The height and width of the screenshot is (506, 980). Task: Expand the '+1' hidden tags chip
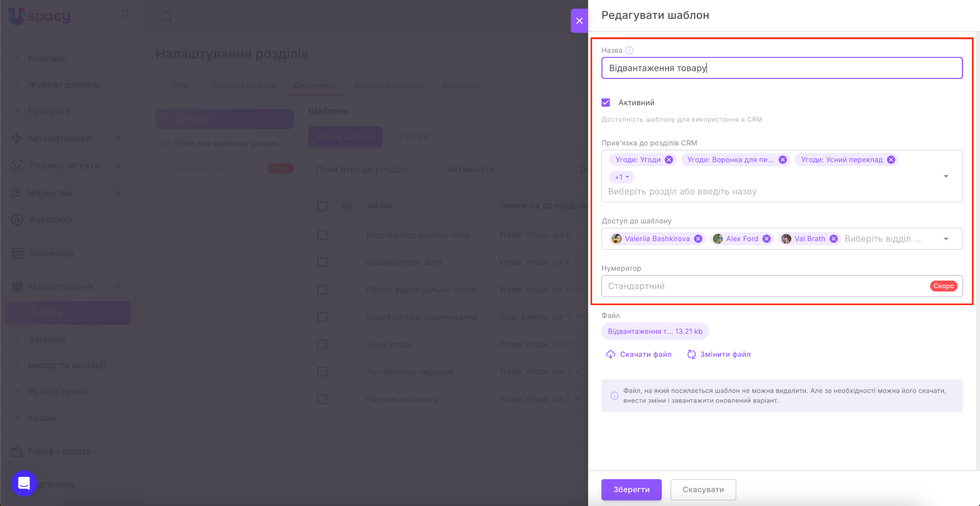[x=622, y=177]
